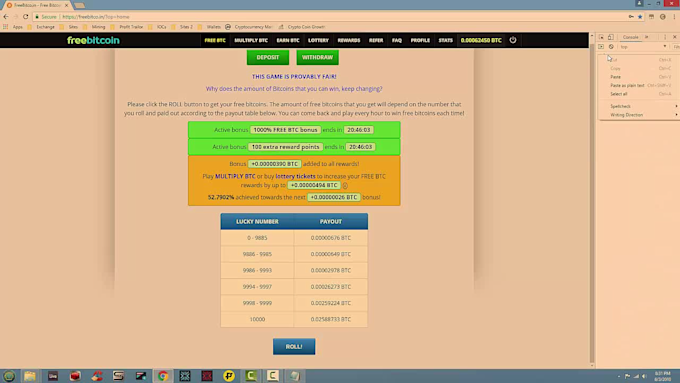The width and height of the screenshot is (680, 383).
Task: Click payout 0.02588733 BTC cell
Action: [x=331, y=319]
